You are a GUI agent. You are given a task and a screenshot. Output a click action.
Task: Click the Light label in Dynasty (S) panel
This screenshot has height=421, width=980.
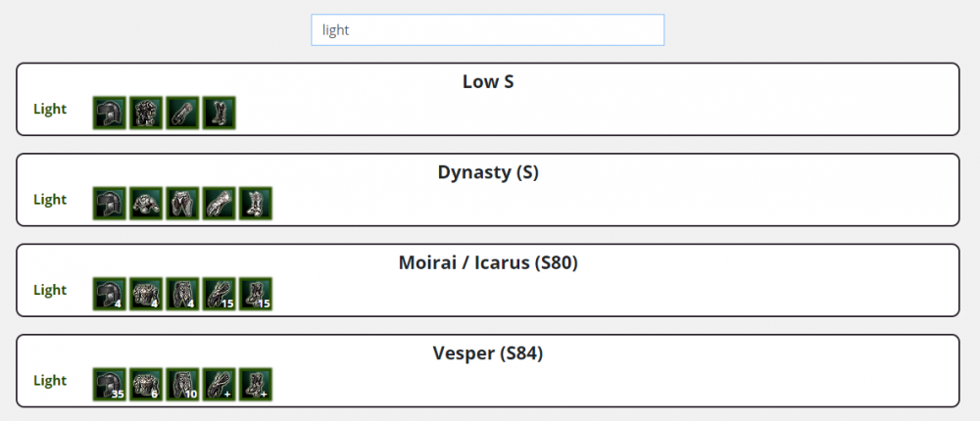coord(50,200)
